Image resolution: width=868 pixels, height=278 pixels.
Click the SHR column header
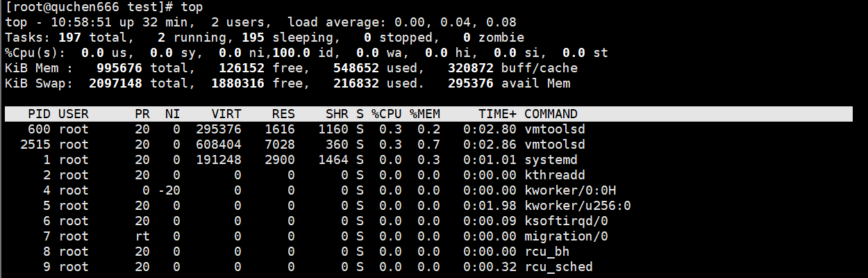(337, 114)
